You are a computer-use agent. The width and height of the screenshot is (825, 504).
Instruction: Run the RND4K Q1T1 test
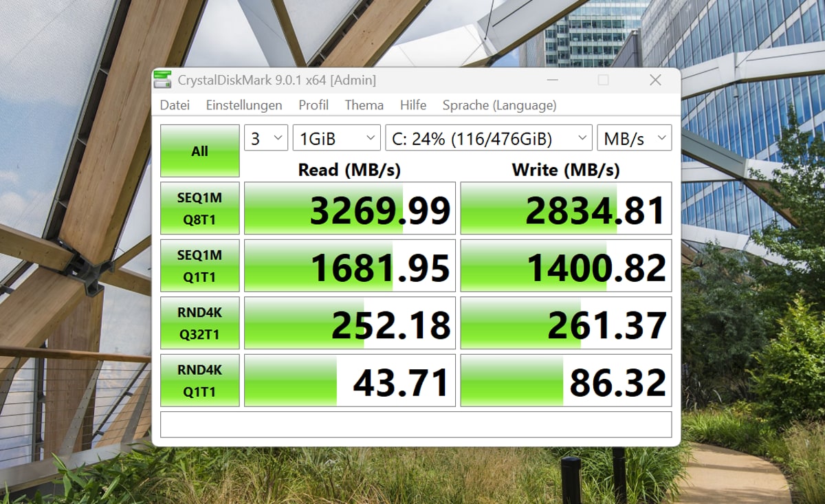click(x=200, y=380)
